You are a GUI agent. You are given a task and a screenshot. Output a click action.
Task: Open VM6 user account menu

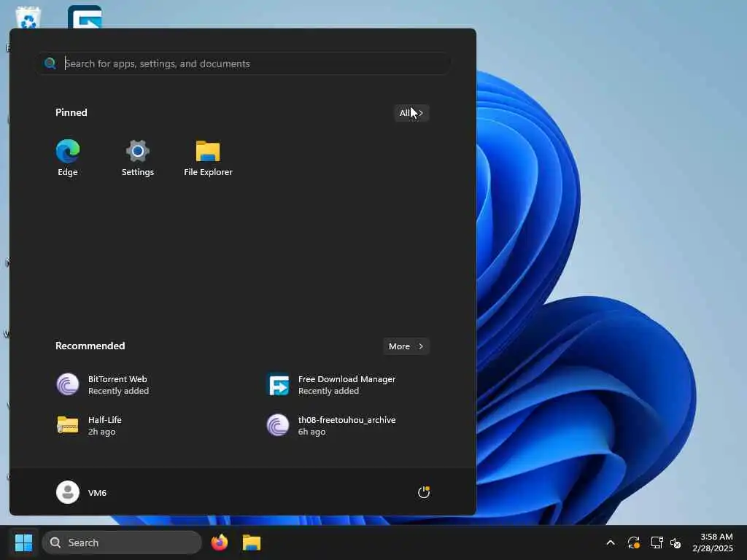coord(82,492)
